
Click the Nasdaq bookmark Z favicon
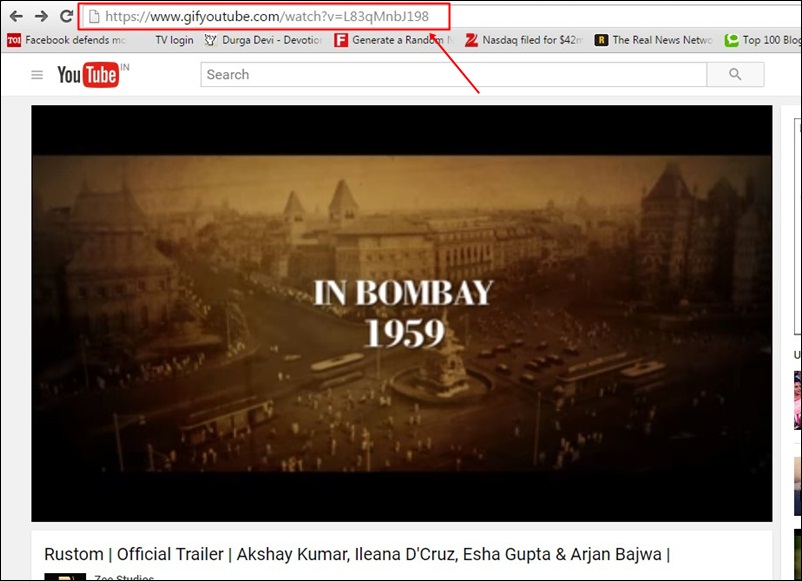click(471, 40)
